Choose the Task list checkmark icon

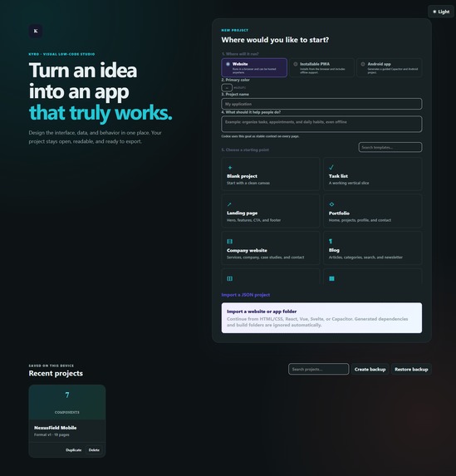pos(331,167)
